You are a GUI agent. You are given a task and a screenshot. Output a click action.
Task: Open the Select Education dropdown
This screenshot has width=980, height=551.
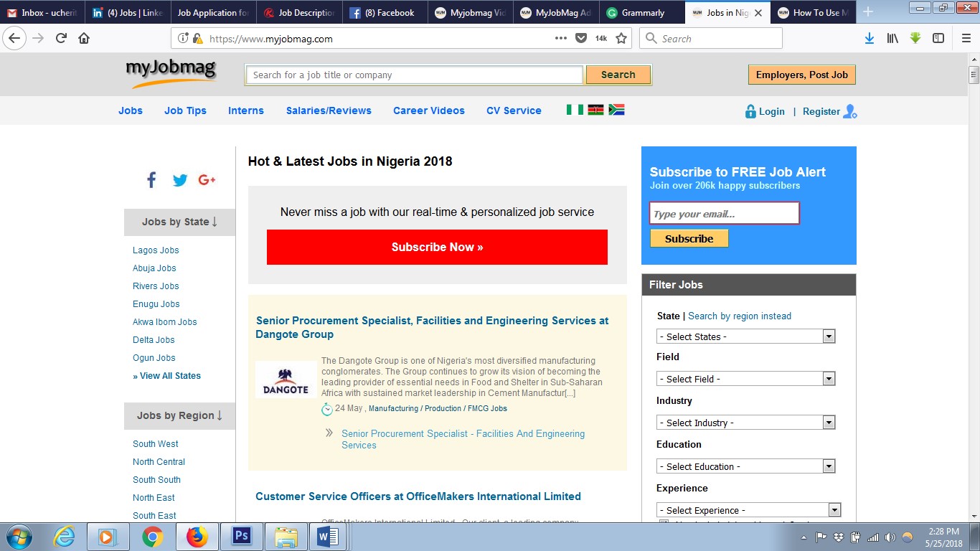(746, 466)
